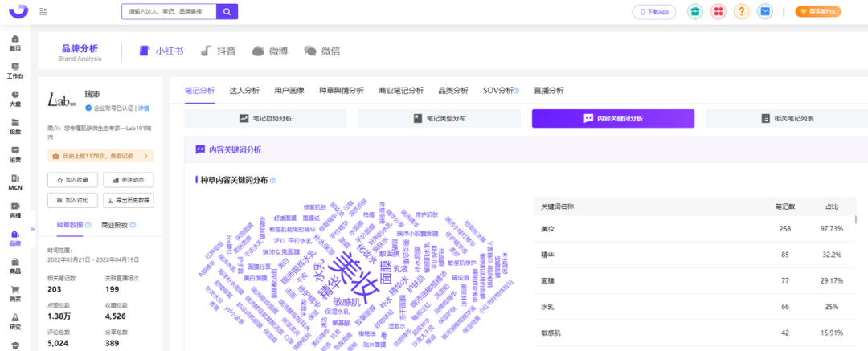
Task: Open the red apps grid icon
Action: [x=718, y=11]
